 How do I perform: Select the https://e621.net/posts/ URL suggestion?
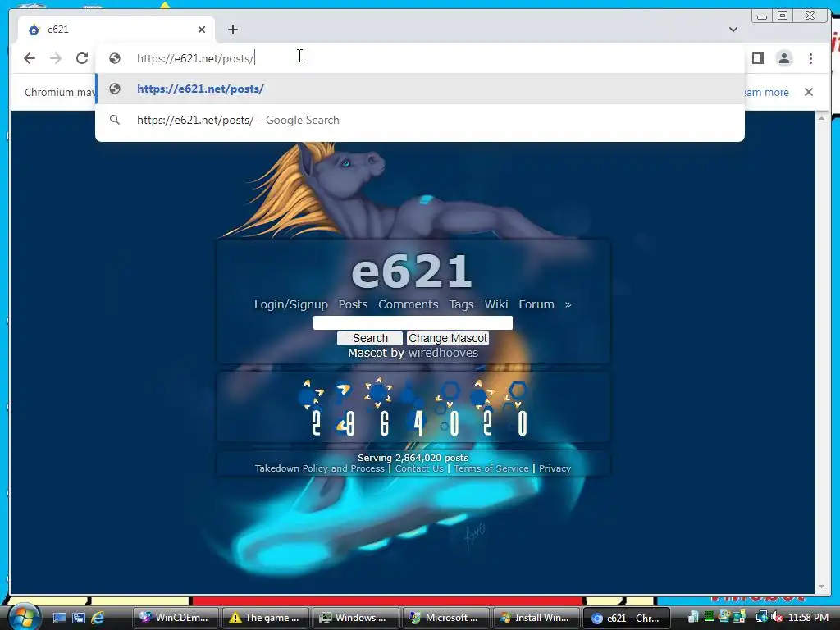[x=420, y=89]
